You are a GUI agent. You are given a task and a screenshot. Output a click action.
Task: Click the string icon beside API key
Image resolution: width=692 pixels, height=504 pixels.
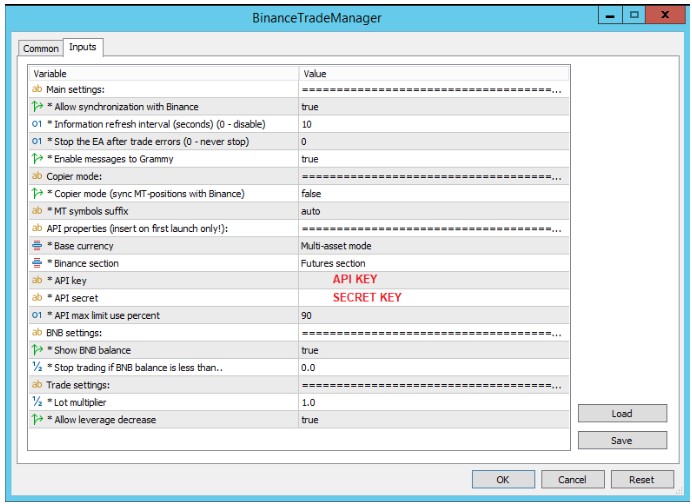37,280
